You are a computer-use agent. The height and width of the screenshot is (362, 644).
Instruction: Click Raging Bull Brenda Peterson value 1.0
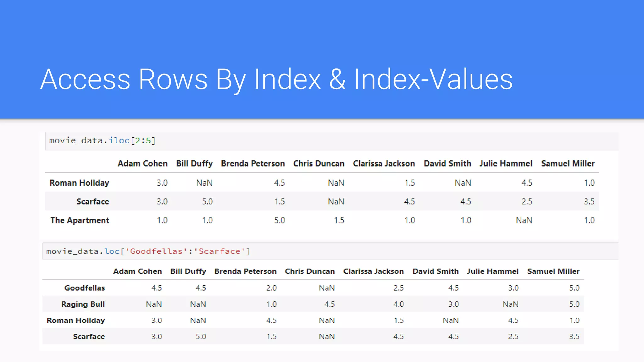coord(272,304)
